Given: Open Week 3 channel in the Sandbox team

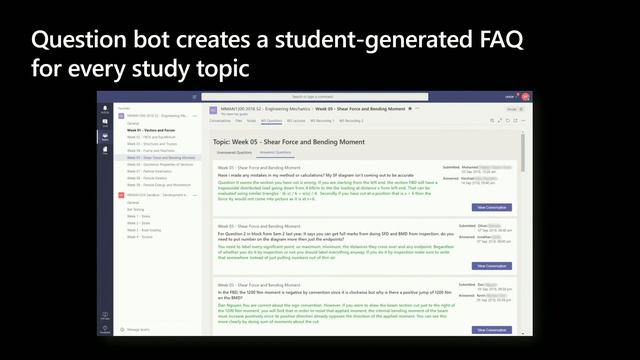Looking at the screenshot, I should (x=144, y=230).
